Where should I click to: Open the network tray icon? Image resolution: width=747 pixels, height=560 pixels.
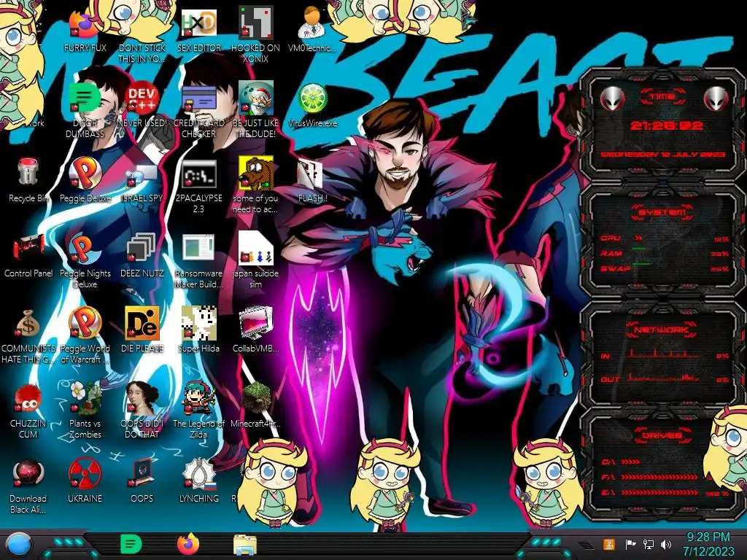point(649,544)
